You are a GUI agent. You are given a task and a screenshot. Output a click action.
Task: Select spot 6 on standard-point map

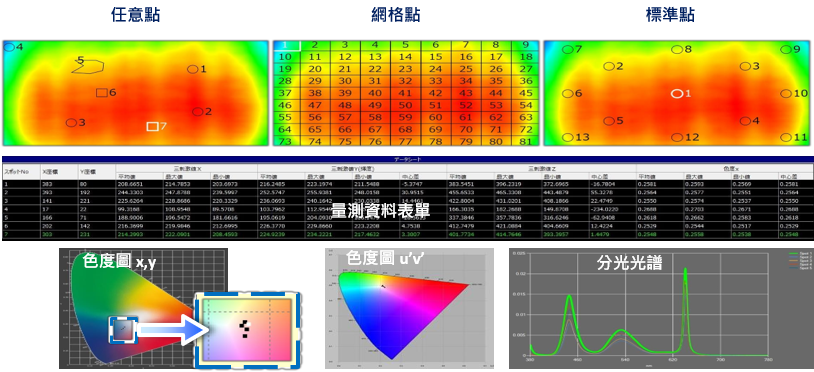[x=568, y=94]
